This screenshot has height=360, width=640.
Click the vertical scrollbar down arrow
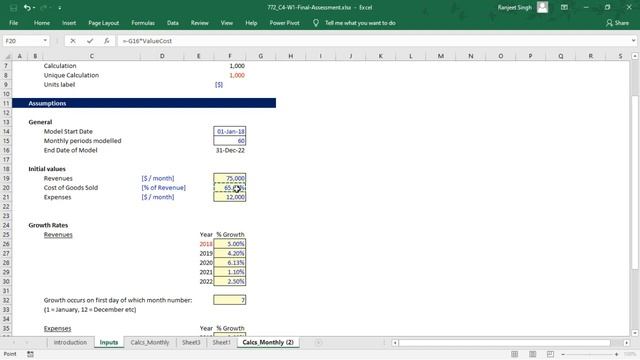point(635,333)
